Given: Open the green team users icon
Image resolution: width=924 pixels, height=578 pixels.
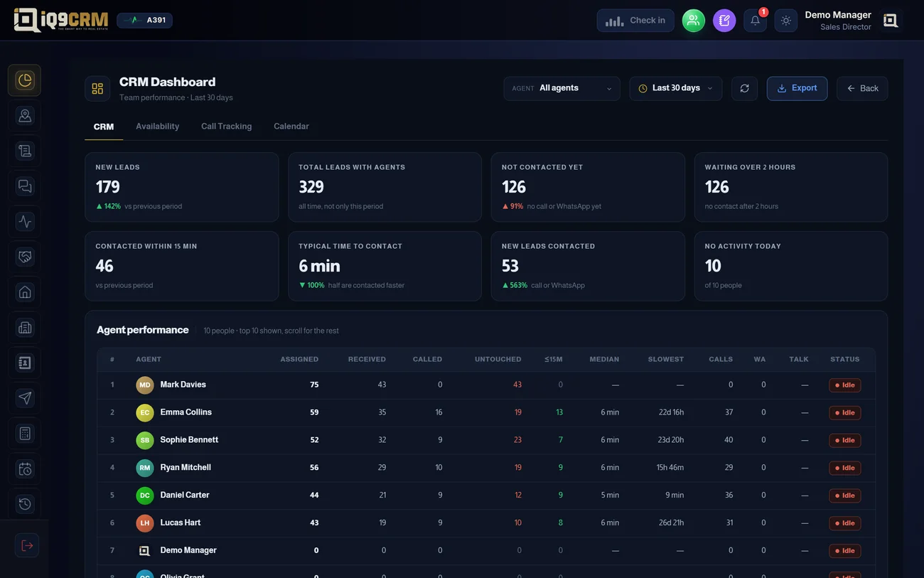Looking at the screenshot, I should point(694,21).
